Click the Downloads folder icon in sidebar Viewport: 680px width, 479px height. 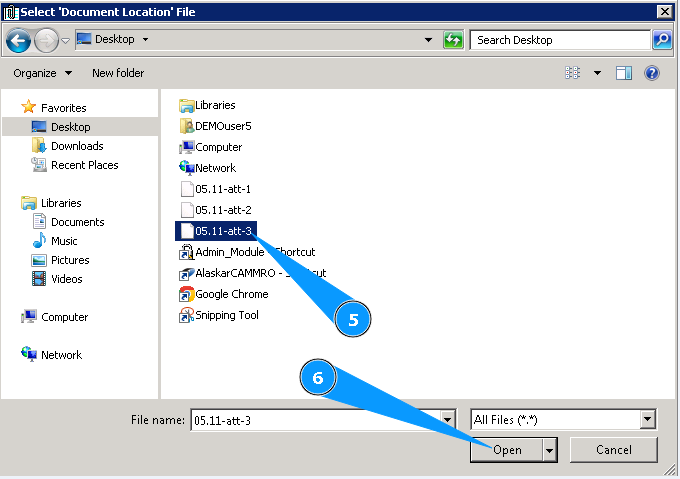[39, 145]
